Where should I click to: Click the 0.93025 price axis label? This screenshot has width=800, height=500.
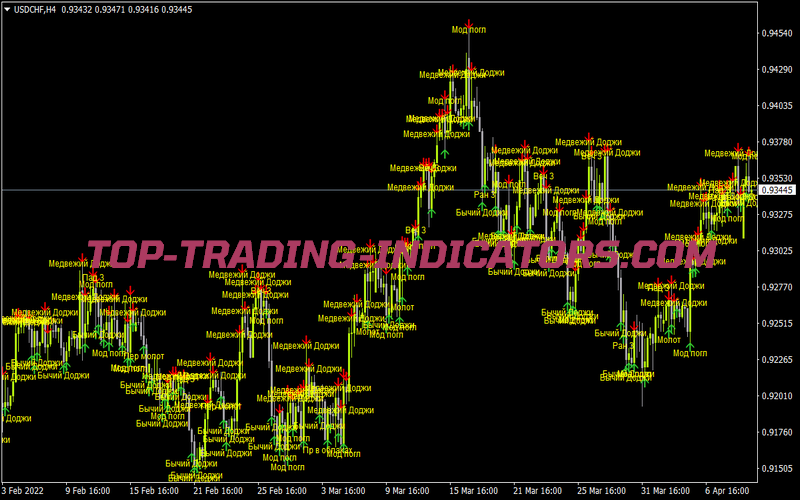pyautogui.click(x=777, y=251)
